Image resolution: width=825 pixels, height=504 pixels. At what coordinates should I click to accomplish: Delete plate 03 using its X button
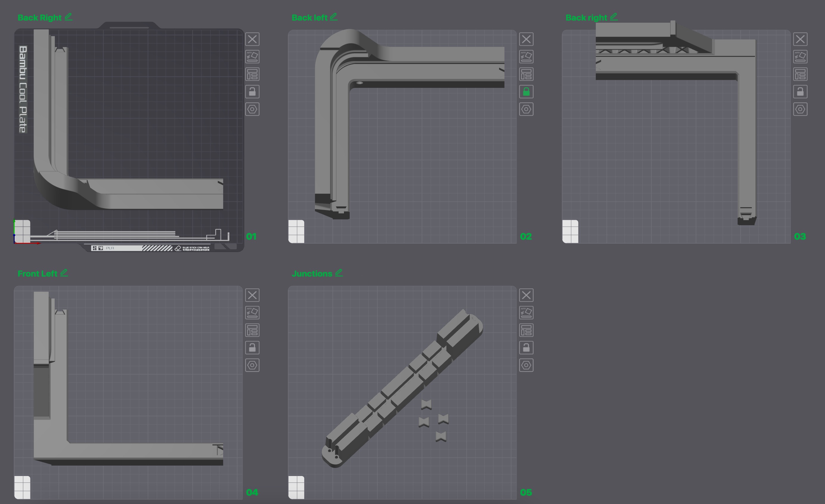(x=800, y=39)
